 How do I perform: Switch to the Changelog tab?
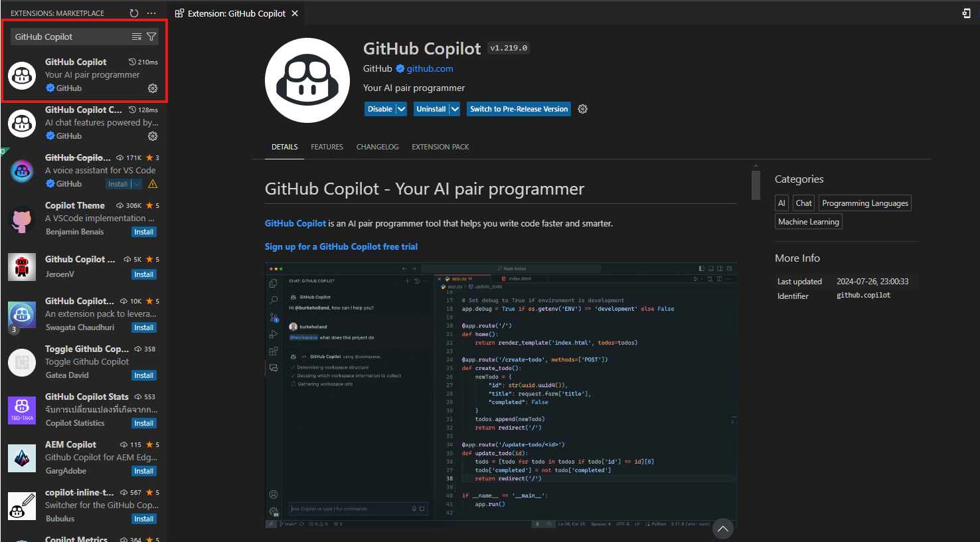click(377, 147)
